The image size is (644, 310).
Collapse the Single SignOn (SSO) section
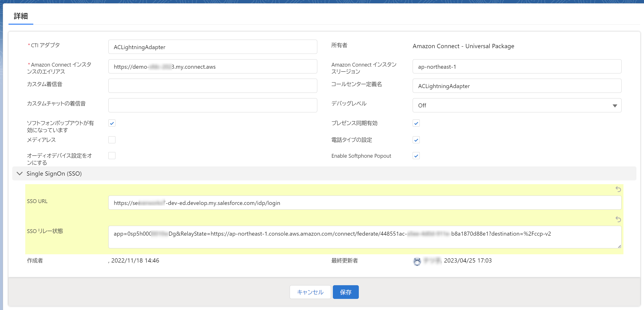pos(20,173)
